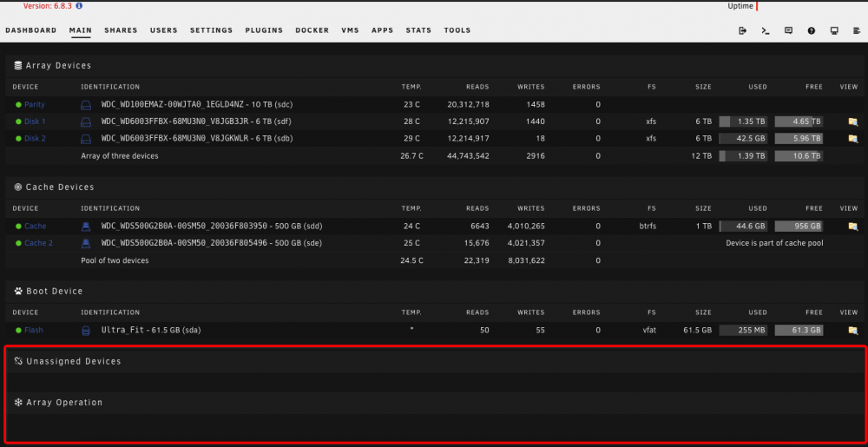Open the Cache 2 device link
868x447 pixels.
(x=39, y=243)
